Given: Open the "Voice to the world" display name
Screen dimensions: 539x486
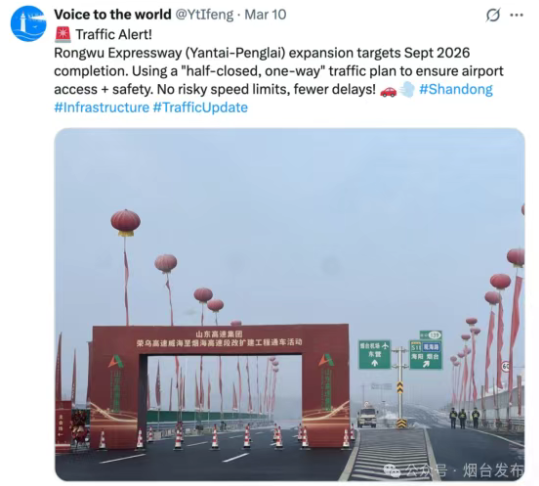Looking at the screenshot, I should pyautogui.click(x=113, y=14).
